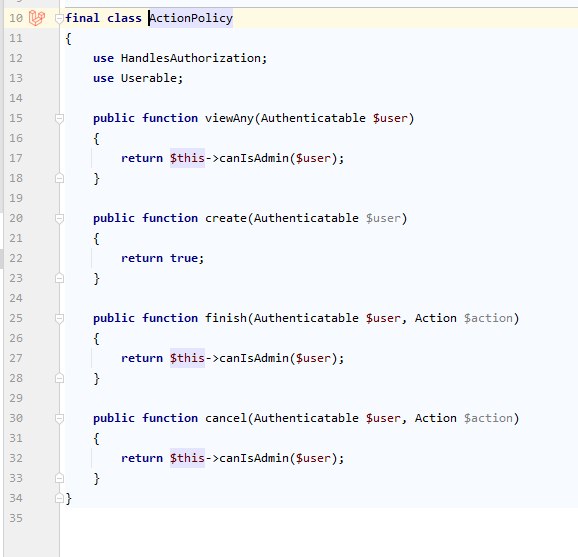Click the 'final' keyword on line 10

(x=83, y=18)
